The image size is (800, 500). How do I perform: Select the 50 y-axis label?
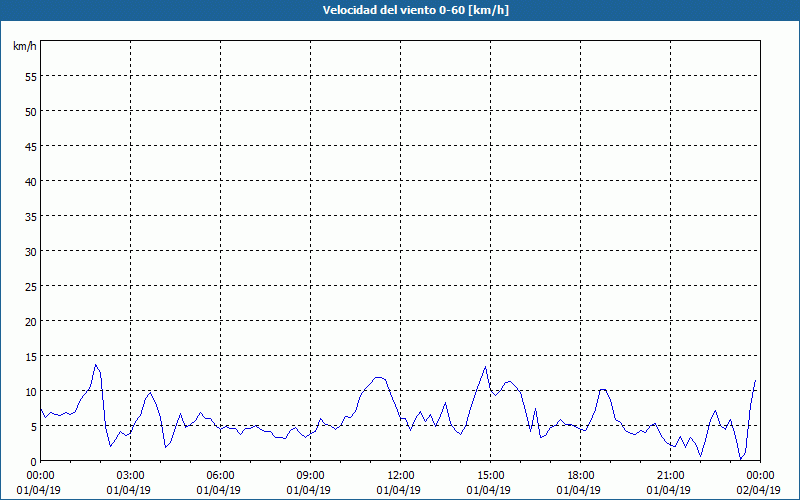[x=31, y=112]
